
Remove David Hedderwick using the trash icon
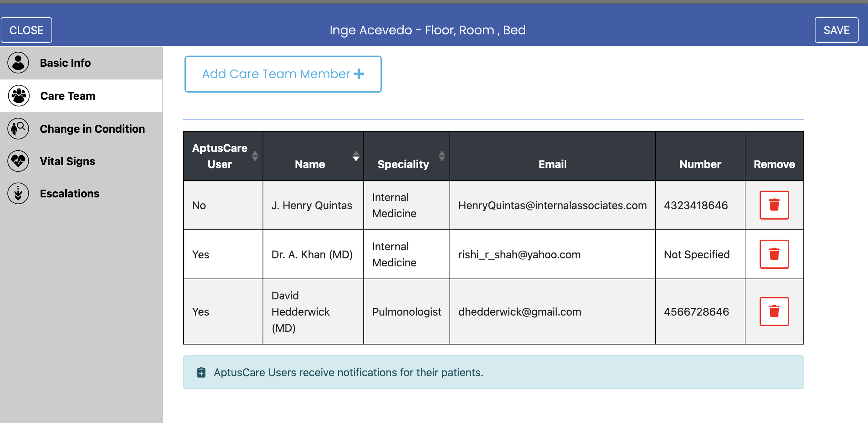point(774,312)
